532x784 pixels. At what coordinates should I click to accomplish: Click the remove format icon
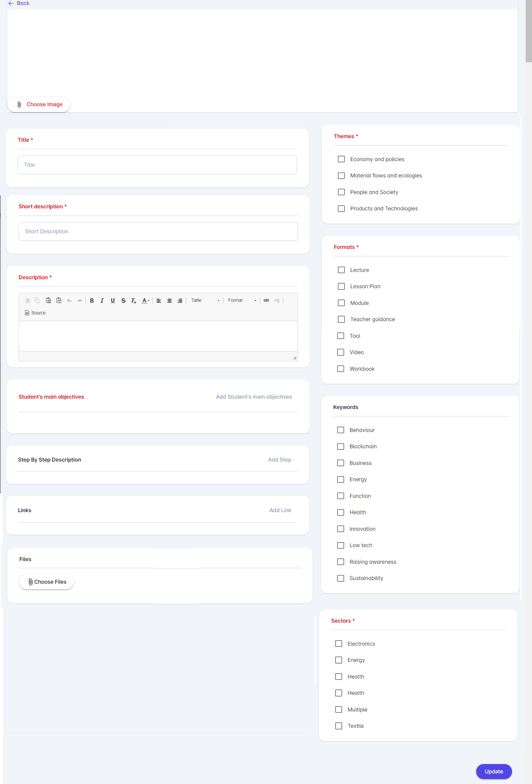point(134,300)
